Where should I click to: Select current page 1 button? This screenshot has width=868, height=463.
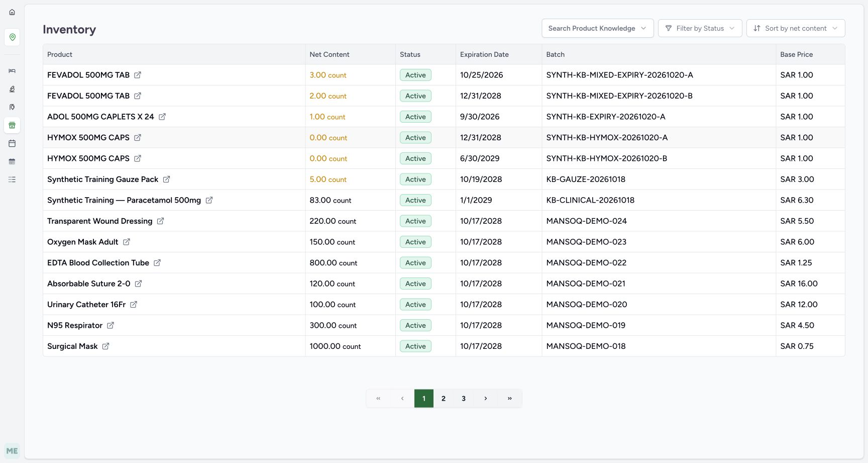(x=424, y=398)
